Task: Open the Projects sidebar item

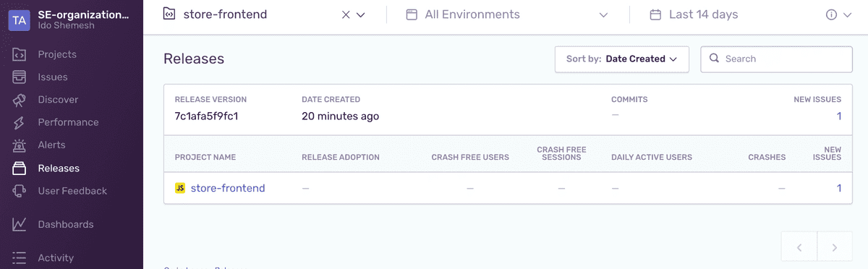Action: 57,54
